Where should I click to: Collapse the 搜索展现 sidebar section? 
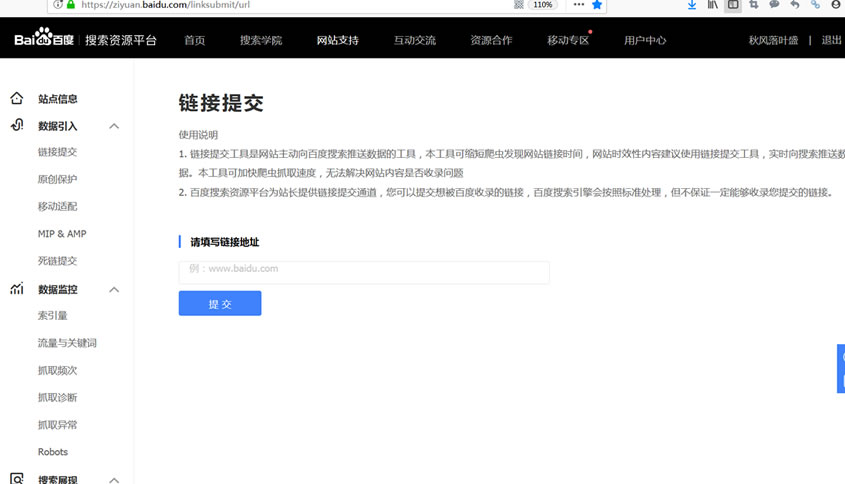point(114,479)
